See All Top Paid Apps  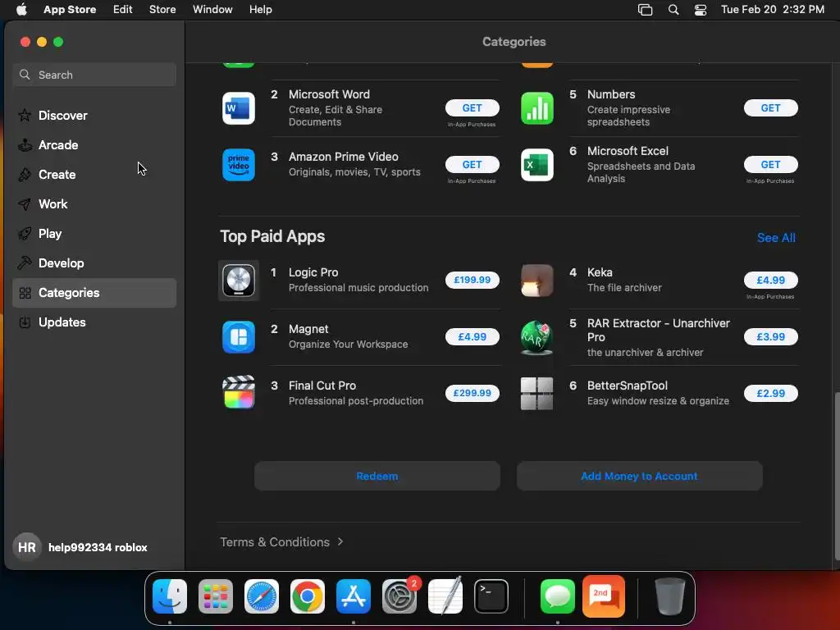(776, 237)
